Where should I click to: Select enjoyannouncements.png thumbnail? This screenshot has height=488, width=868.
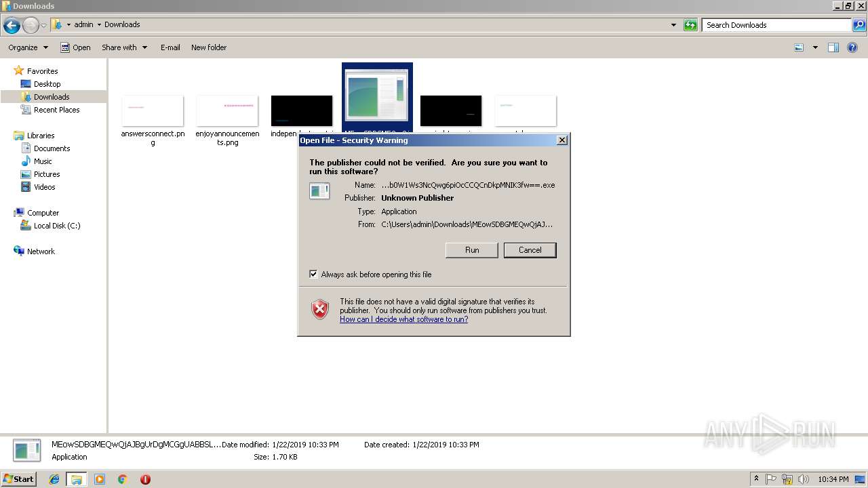[x=227, y=110]
